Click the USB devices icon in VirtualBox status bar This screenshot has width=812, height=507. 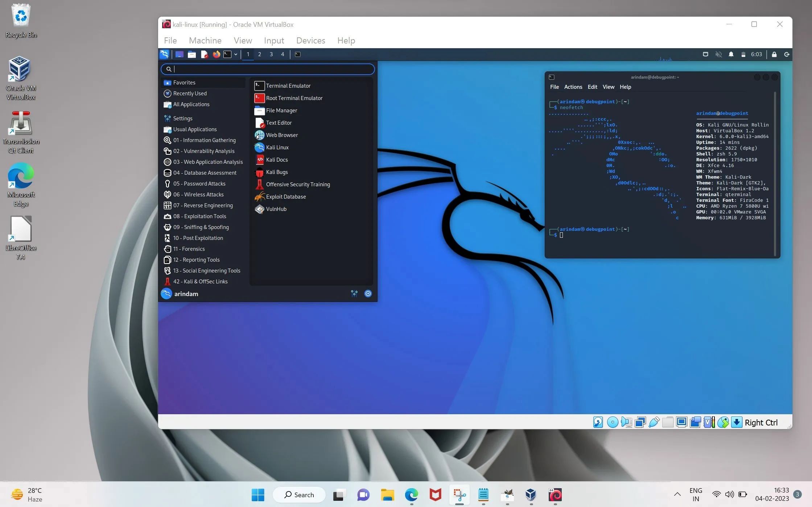coord(654,422)
